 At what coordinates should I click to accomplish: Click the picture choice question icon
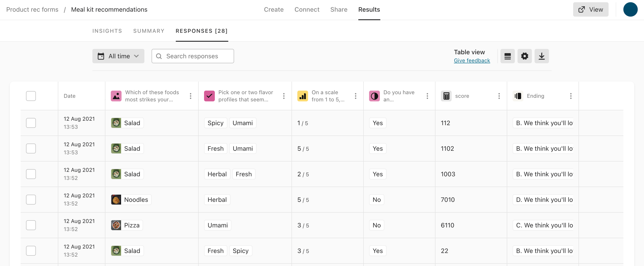point(116,96)
